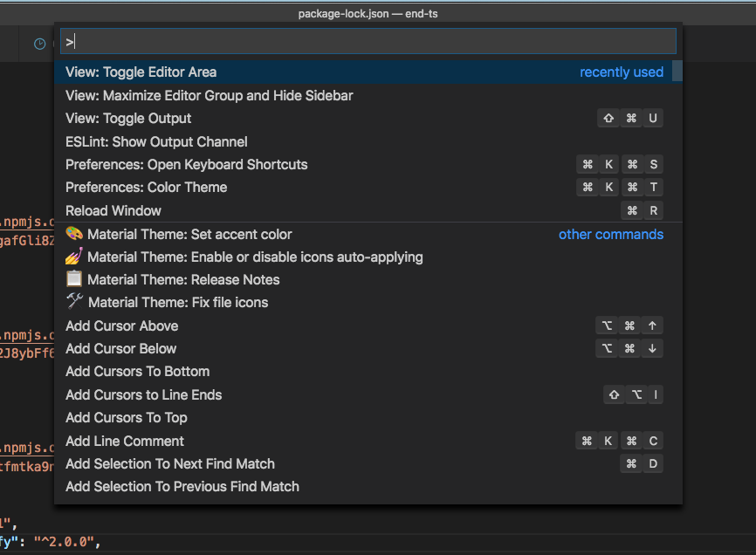This screenshot has height=555, width=756.
Task: Click the hammer and wrench icon for Fix file icons
Action: point(75,301)
